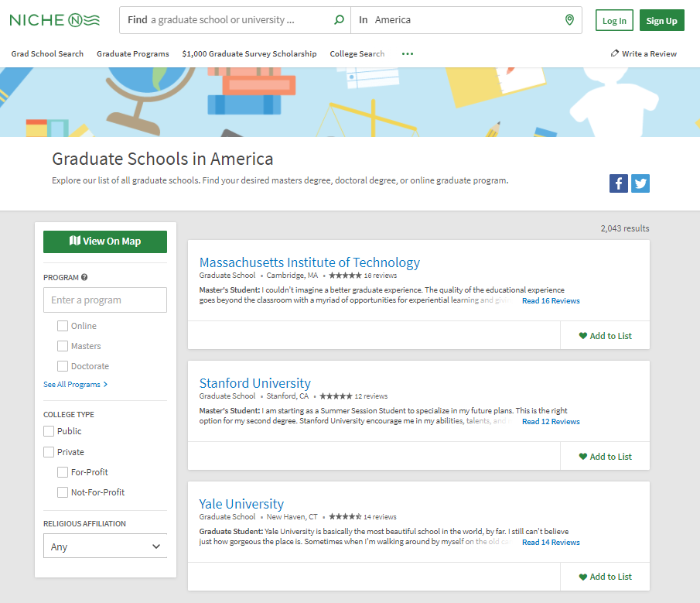Click View On Map button
Image resolution: width=700 pixels, height=603 pixels.
point(105,242)
